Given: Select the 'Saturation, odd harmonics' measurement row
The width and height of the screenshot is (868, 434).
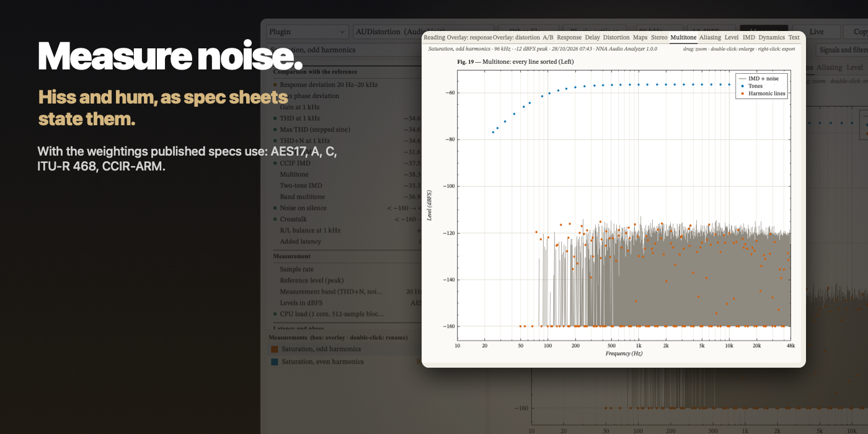Looking at the screenshot, I should point(345,349).
